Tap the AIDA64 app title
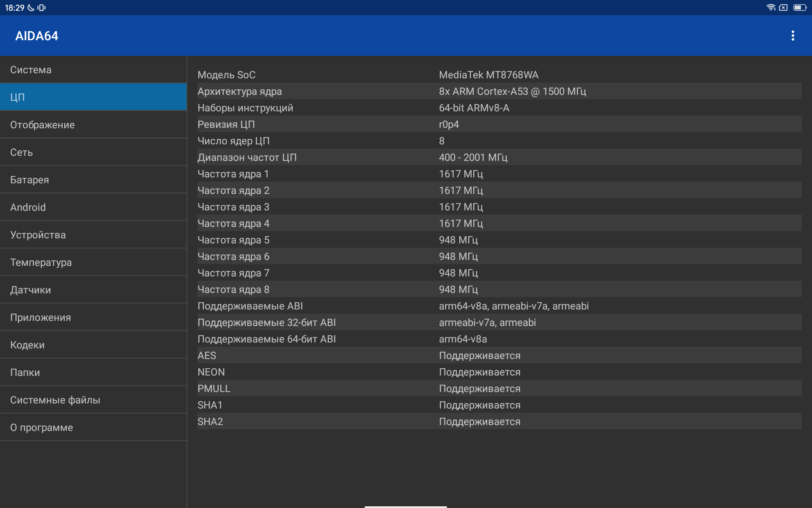The height and width of the screenshot is (508, 812). (x=37, y=36)
